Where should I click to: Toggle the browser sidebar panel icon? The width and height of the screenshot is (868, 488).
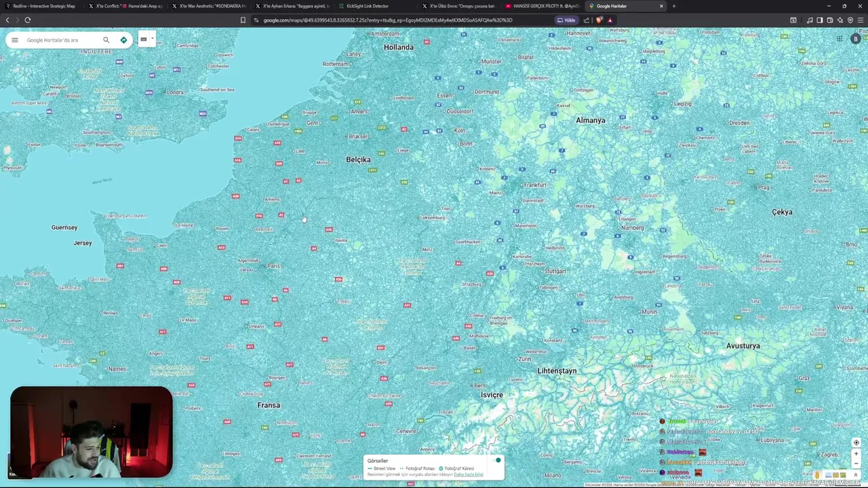point(820,20)
